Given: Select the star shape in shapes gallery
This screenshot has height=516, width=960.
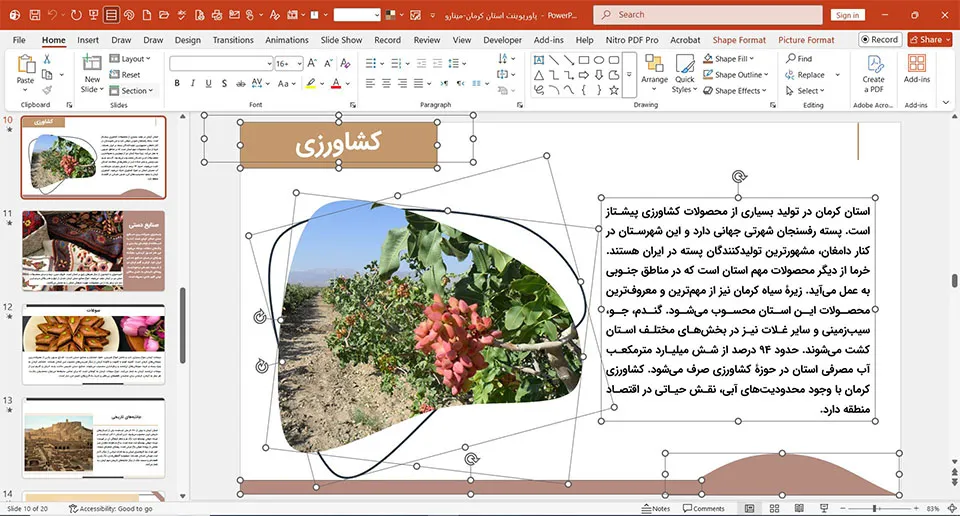Looking at the screenshot, I should (613, 90).
